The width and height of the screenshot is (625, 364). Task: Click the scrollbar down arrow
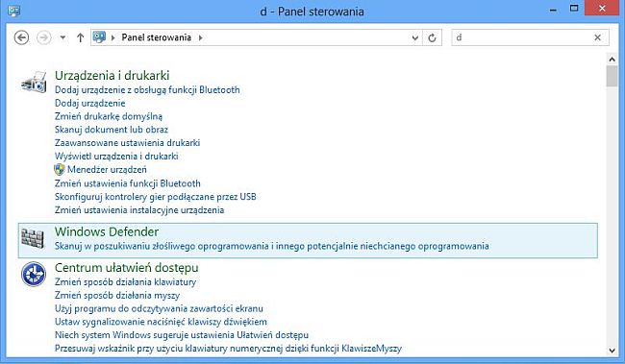pos(612,351)
